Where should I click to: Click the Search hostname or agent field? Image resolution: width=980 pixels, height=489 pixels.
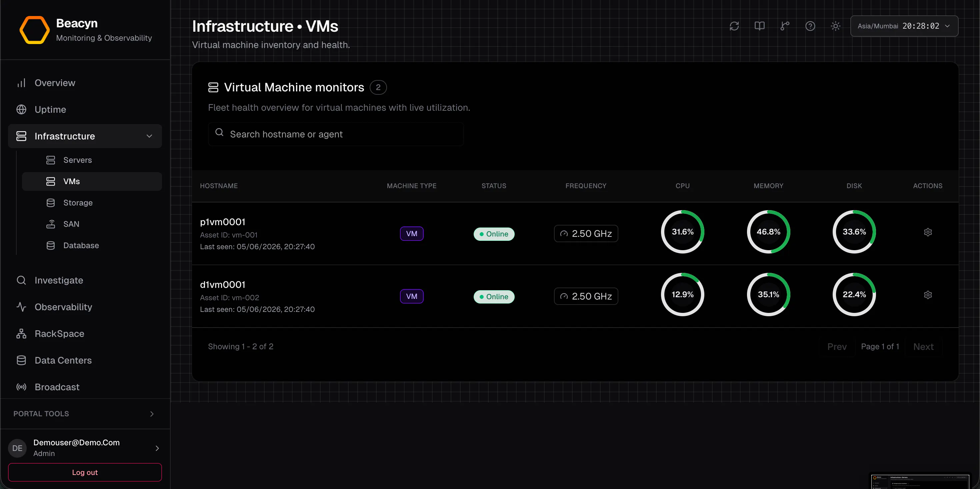click(x=336, y=134)
